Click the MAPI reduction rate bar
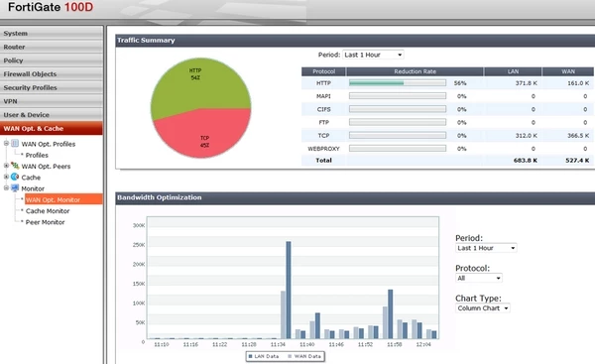Image resolution: width=595 pixels, height=364 pixels. point(398,96)
